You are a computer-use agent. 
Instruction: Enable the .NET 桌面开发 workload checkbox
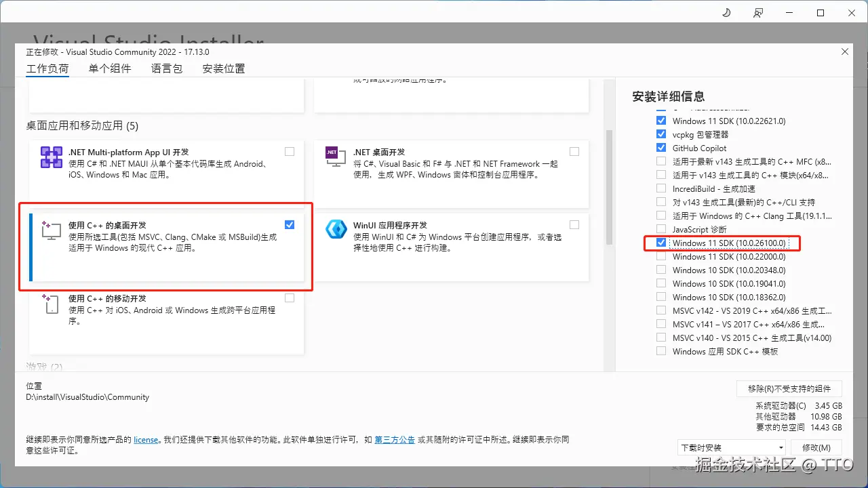574,151
